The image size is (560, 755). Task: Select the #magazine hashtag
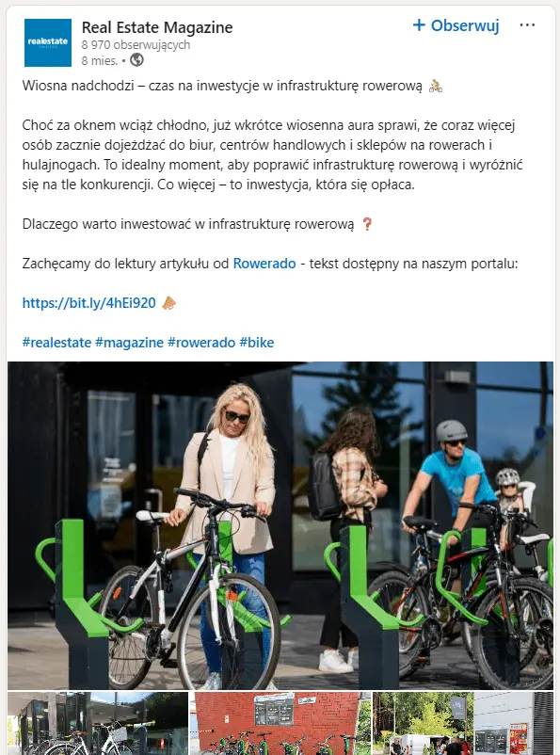[x=130, y=343]
